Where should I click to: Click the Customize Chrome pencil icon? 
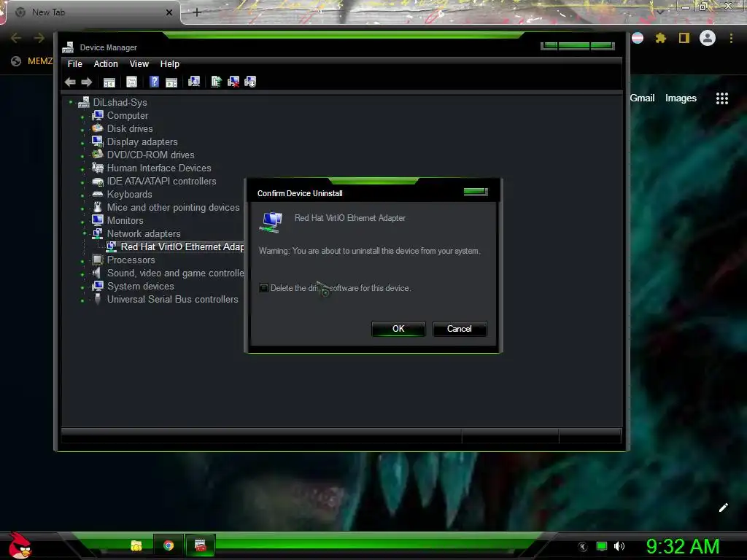click(x=723, y=507)
